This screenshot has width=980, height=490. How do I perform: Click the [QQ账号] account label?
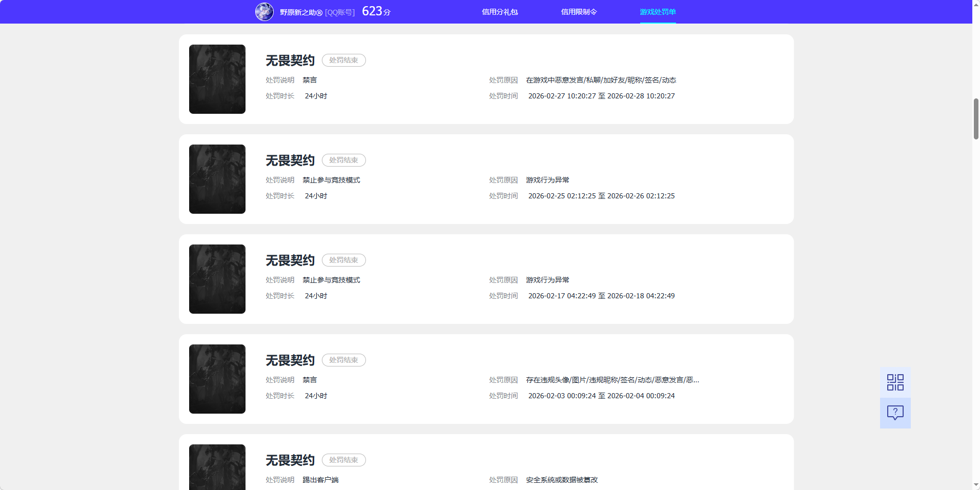pyautogui.click(x=339, y=12)
